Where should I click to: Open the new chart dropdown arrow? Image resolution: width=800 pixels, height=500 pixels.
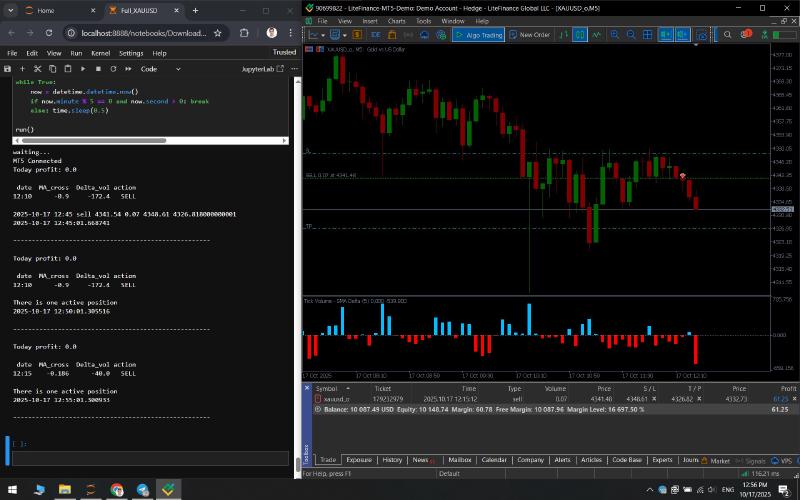click(323, 35)
